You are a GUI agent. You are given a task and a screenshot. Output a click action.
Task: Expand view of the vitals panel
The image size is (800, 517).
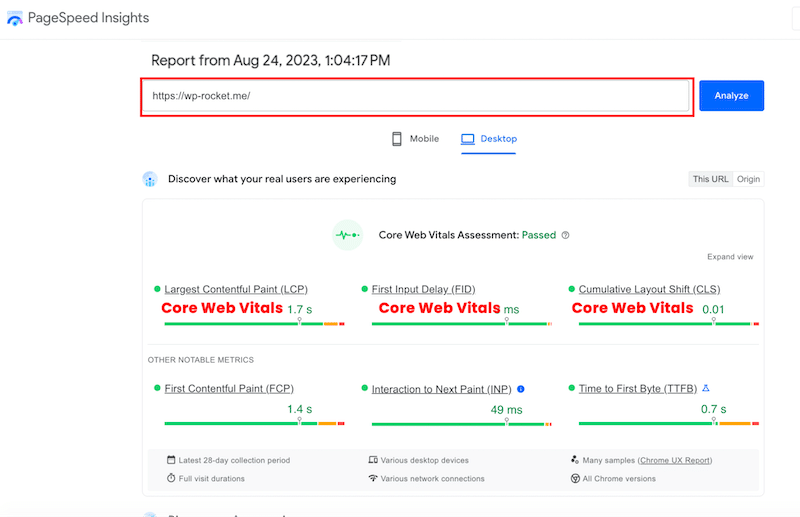click(730, 257)
